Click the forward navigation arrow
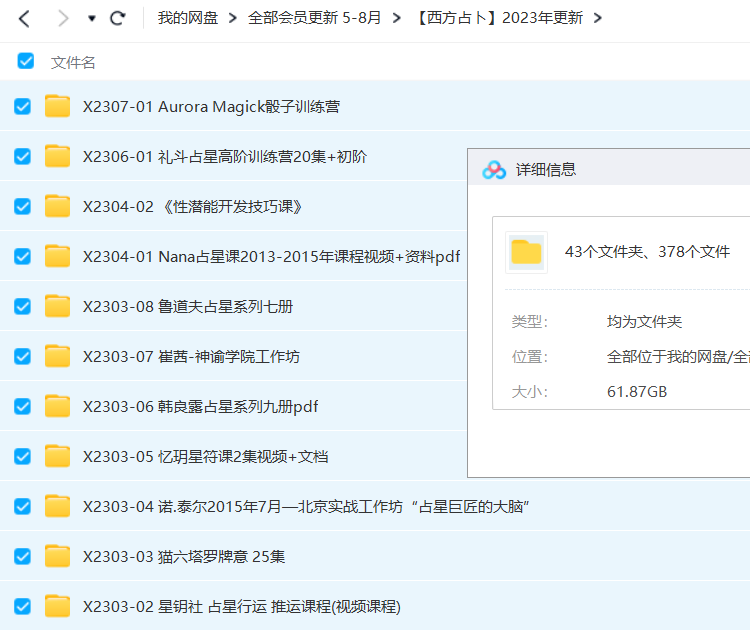The image size is (750, 630). pyautogui.click(x=63, y=18)
